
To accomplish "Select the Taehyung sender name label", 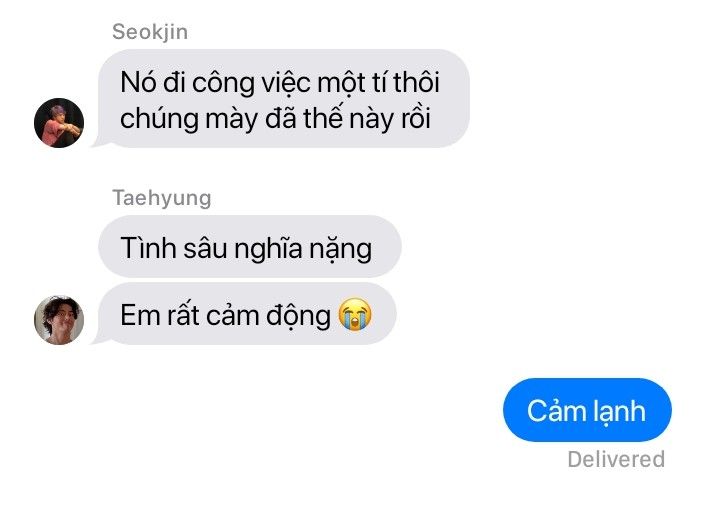I will 162,198.
